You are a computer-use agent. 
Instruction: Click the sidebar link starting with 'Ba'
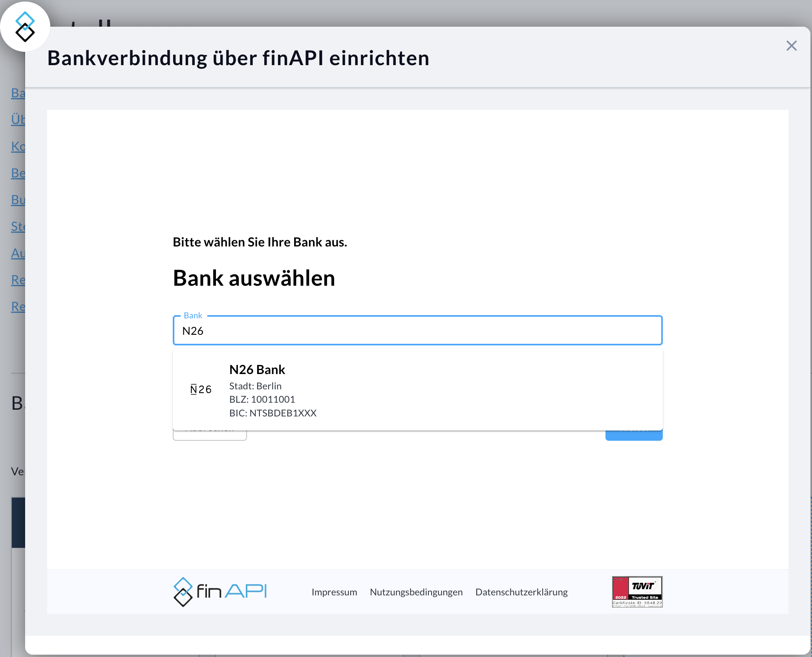coord(17,93)
